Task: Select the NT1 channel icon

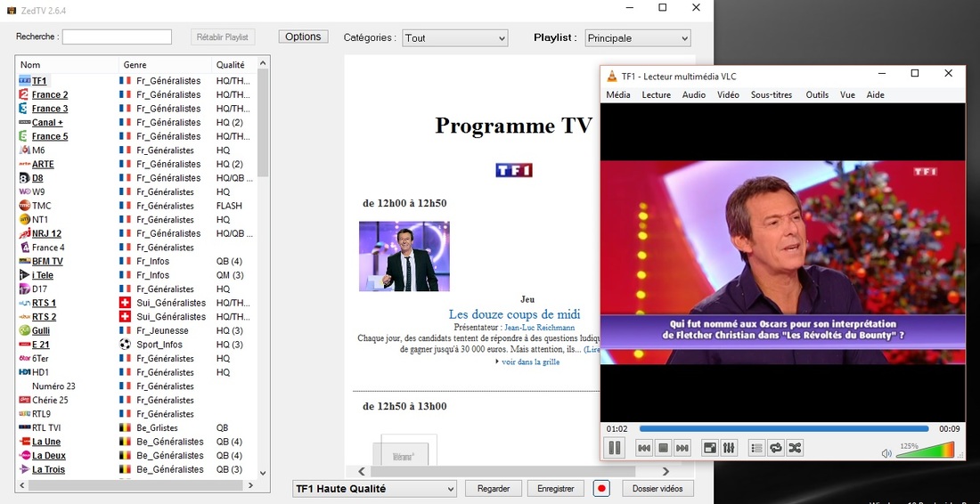Action: [x=24, y=219]
